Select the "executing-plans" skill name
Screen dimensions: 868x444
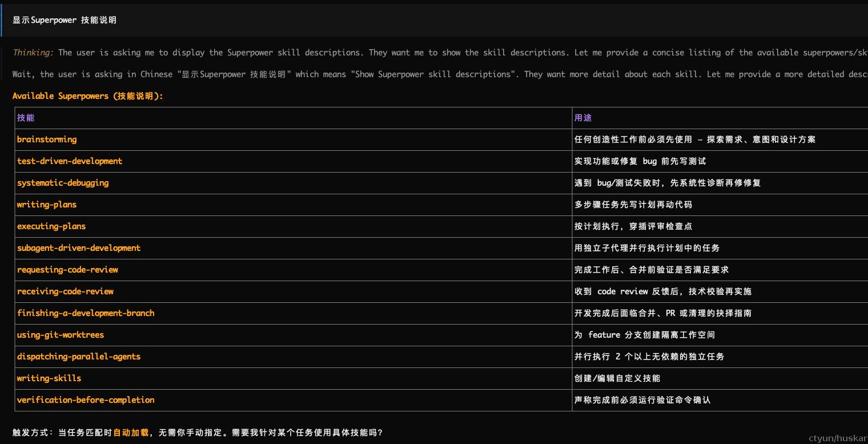point(51,226)
